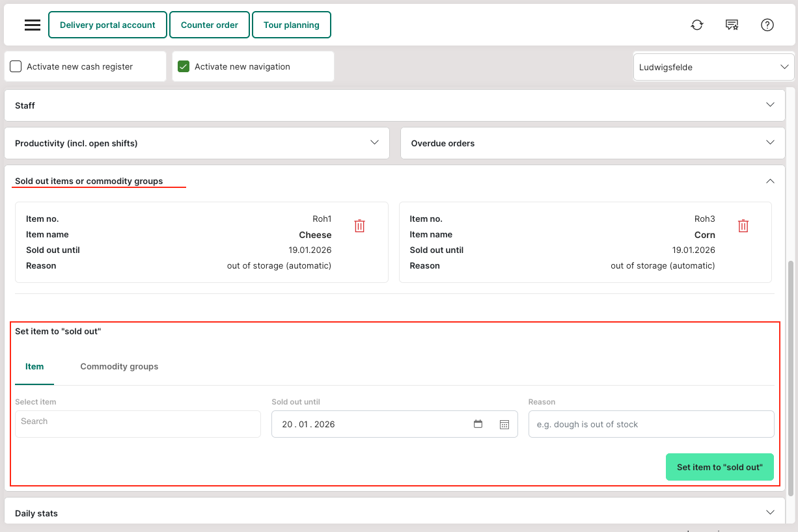Enable the Activate new cash register checkbox
Image resolution: width=798 pixels, height=532 pixels.
click(16, 66)
